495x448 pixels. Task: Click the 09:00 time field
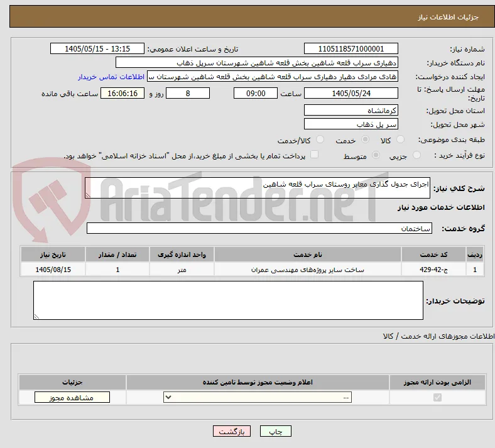[x=256, y=93]
